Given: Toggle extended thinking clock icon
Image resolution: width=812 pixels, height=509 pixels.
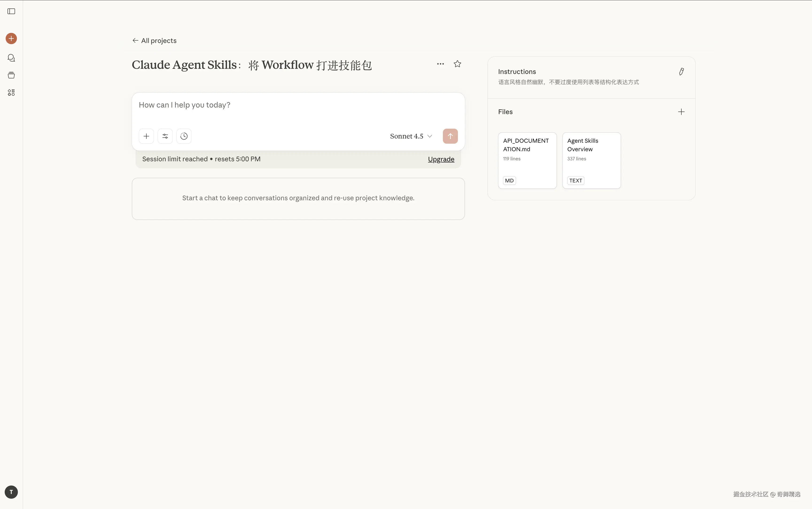Looking at the screenshot, I should [x=184, y=136].
